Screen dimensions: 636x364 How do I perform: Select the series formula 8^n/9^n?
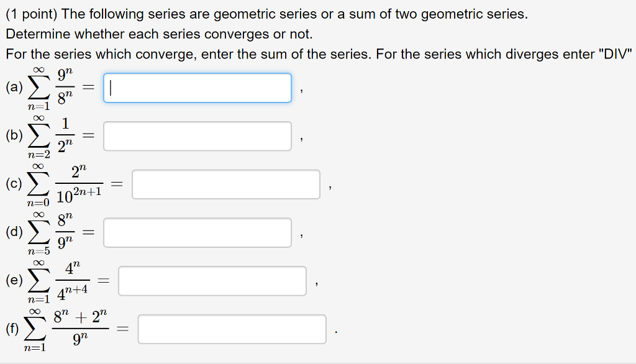pos(63,232)
